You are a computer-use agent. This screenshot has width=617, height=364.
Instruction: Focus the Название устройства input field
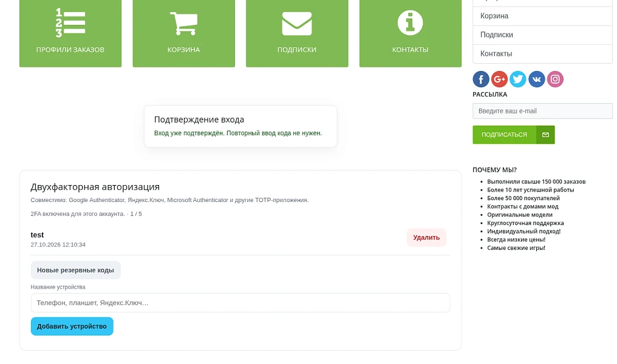point(240,303)
